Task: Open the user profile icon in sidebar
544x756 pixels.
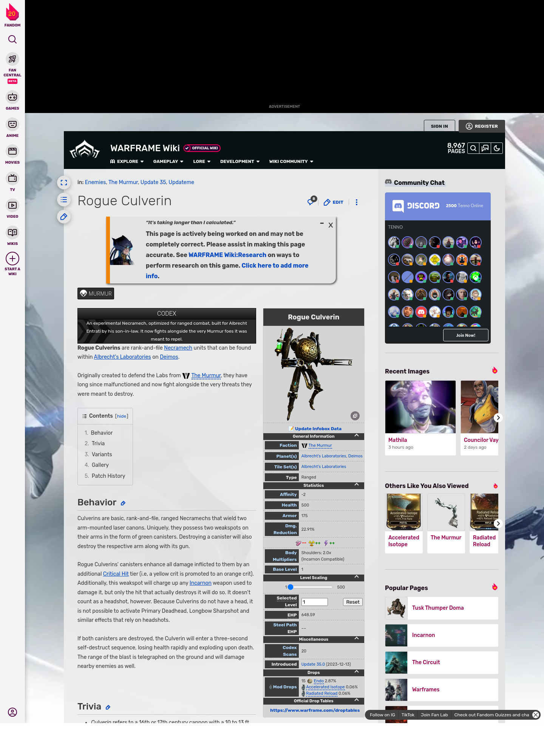Action: coord(12,712)
